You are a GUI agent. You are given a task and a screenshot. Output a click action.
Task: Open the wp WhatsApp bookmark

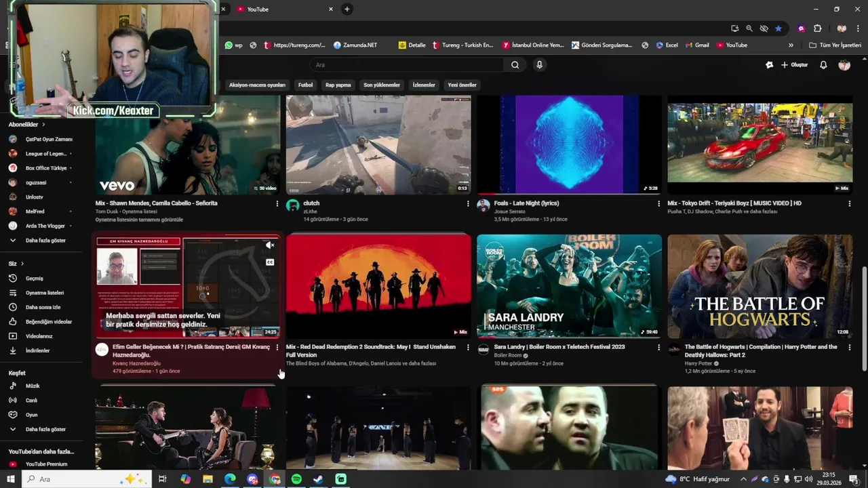point(234,45)
